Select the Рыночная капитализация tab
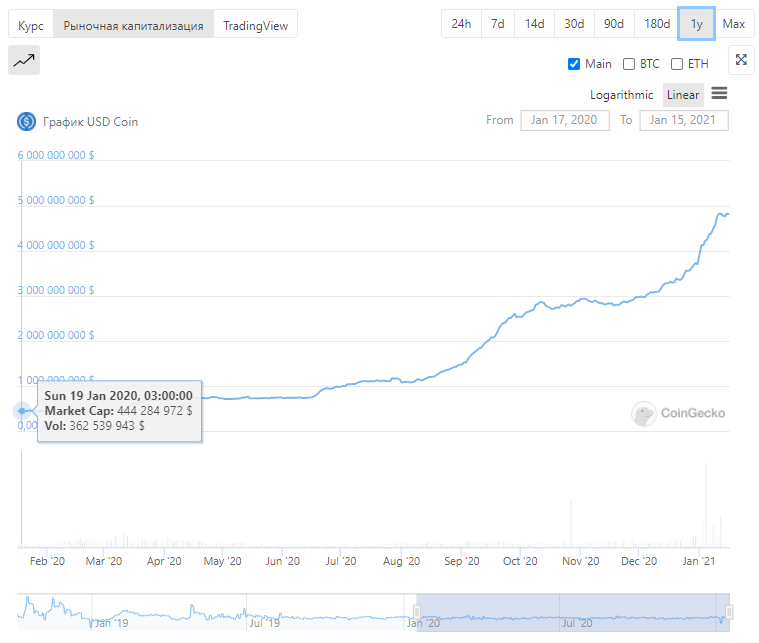 [x=133, y=25]
